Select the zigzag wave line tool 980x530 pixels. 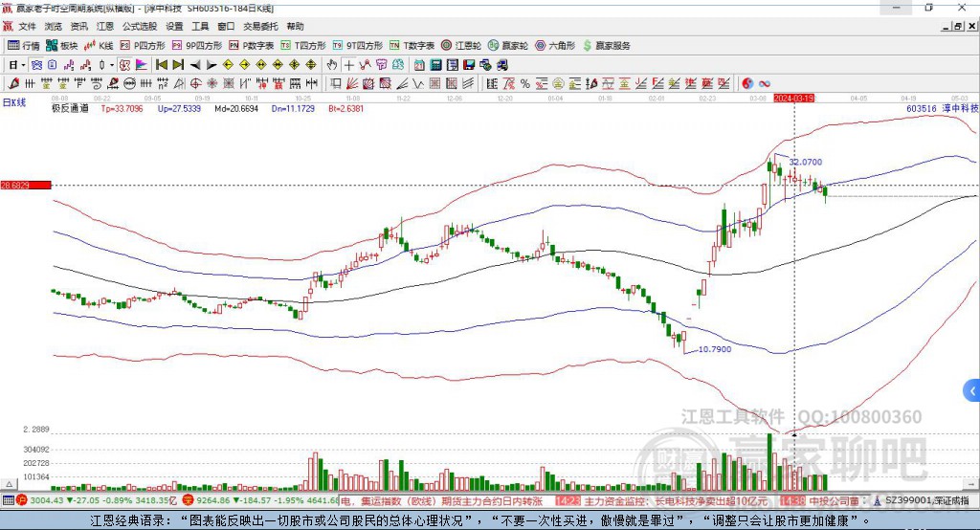(x=418, y=83)
